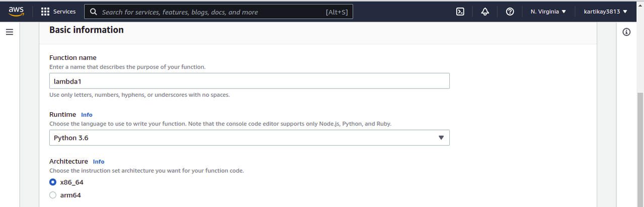
Task: Open the Services grid menu
Action: coord(45,12)
